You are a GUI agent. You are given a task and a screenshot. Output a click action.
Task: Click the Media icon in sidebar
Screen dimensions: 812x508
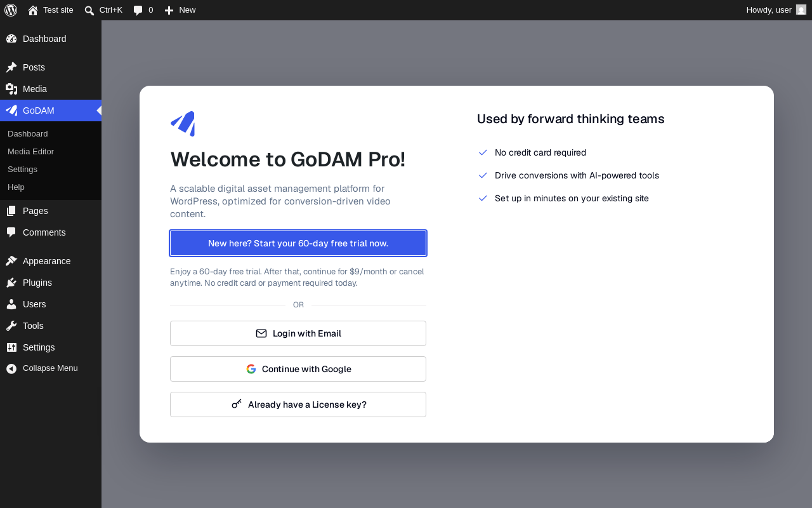(x=11, y=89)
